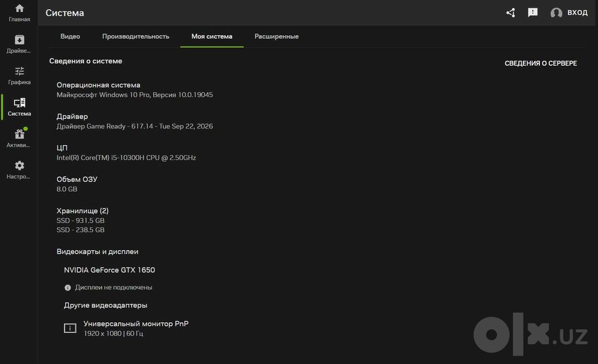
Task: Click the user avatar icon
Action: 556,13
